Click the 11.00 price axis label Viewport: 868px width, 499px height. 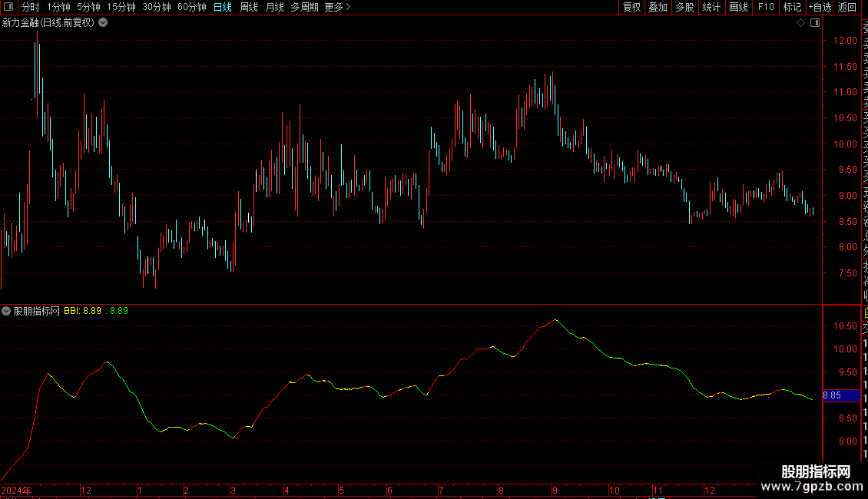click(845, 92)
